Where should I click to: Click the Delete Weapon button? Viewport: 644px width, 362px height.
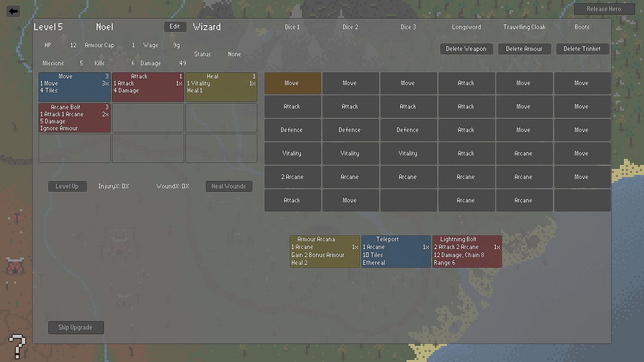[466, 49]
